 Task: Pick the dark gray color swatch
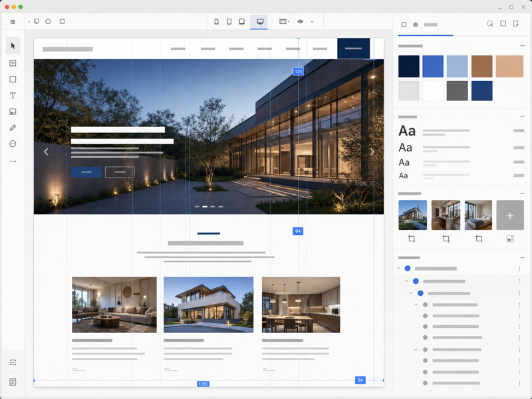point(457,90)
